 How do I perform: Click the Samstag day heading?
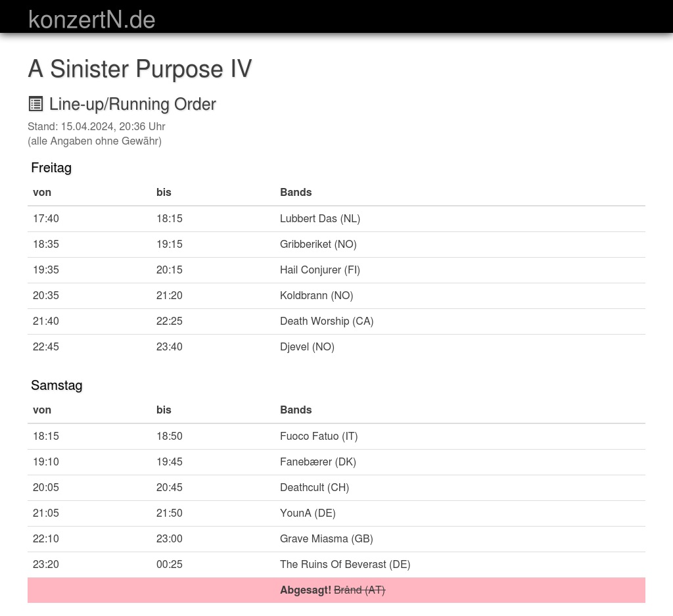[57, 385]
